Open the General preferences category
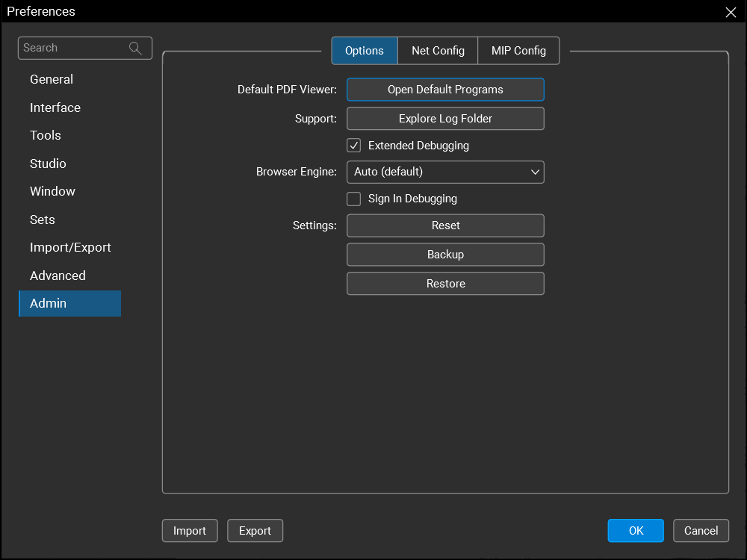This screenshot has width=747, height=560. [52, 79]
